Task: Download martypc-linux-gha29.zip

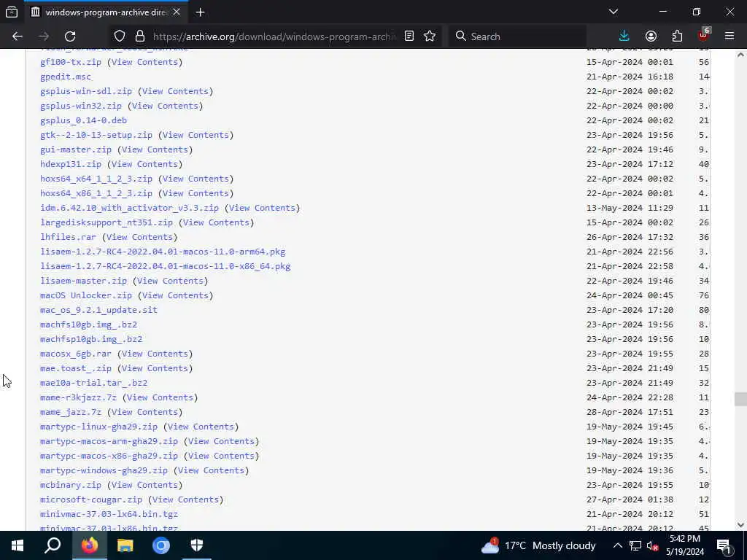Action: coord(98,427)
